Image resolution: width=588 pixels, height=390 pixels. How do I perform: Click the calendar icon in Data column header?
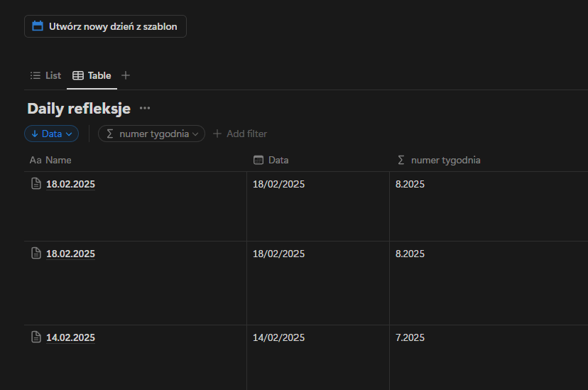pyautogui.click(x=258, y=161)
